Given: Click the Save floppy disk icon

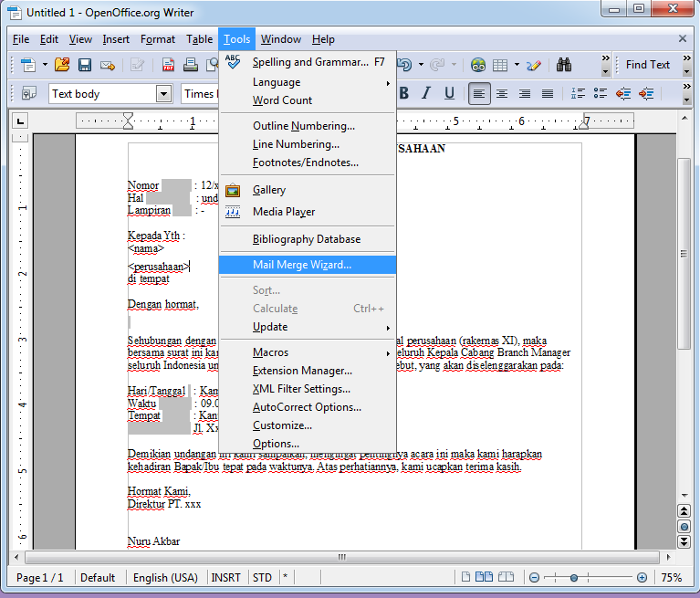Looking at the screenshot, I should click(85, 65).
